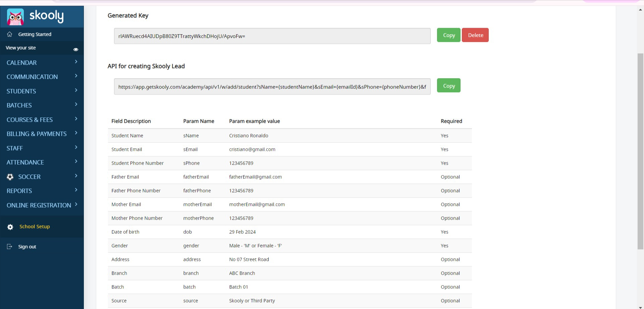Click Sign out

(x=27, y=247)
